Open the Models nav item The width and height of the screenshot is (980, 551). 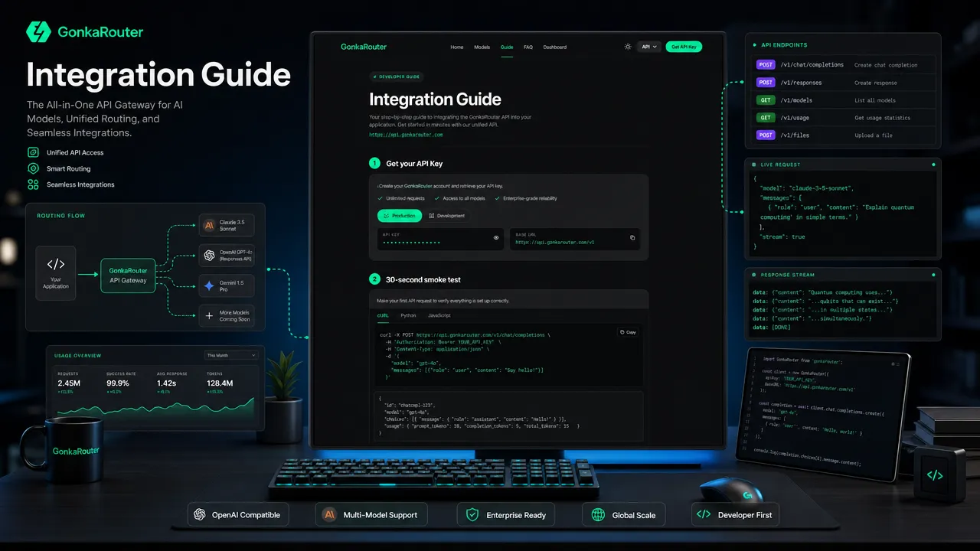click(482, 47)
